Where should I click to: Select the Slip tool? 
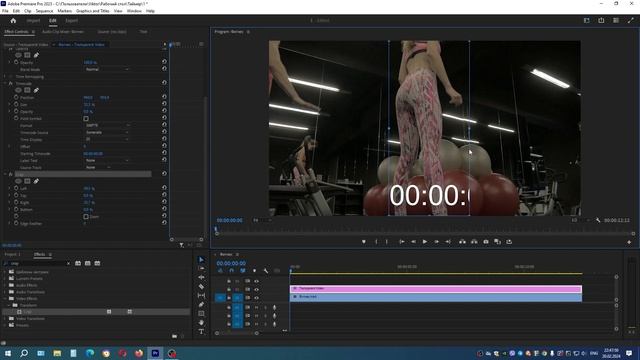[x=201, y=296]
